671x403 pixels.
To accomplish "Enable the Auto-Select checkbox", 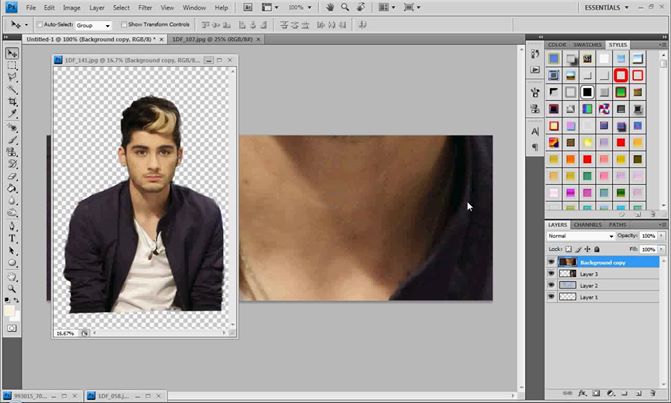I will coord(39,25).
